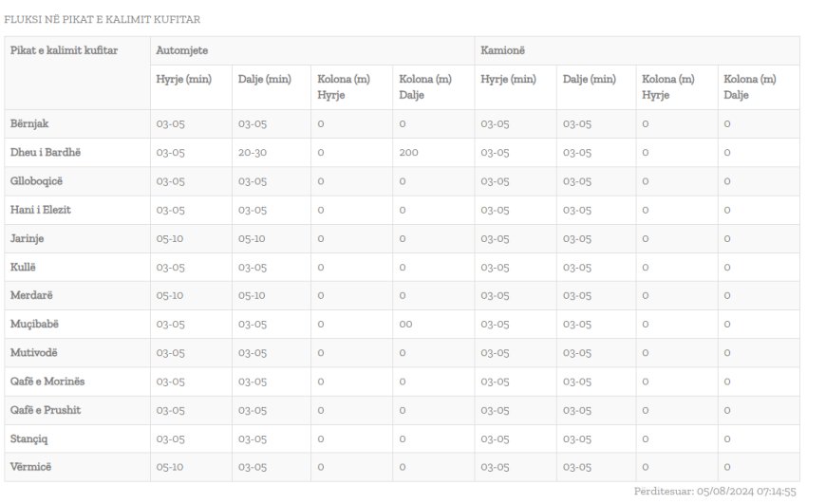Image resolution: width=826 pixels, height=504 pixels.
Task: Select the Mutivodë row label
Action: coord(34,353)
